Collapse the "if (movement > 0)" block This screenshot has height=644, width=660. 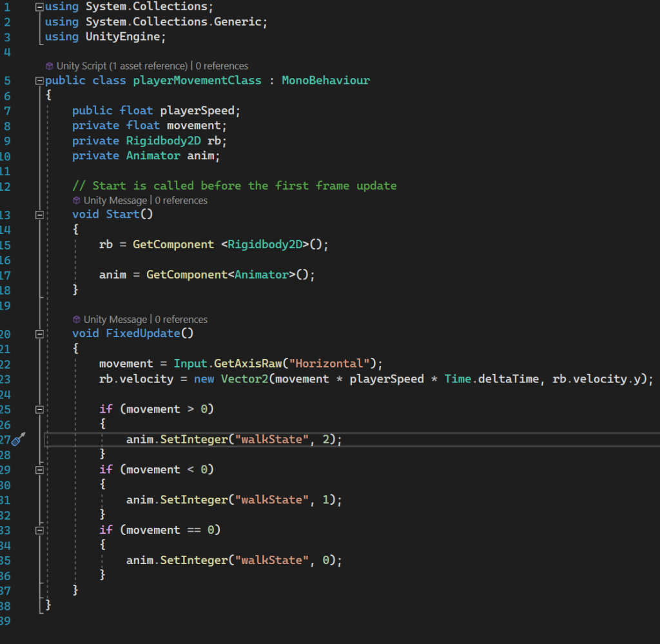tap(39, 409)
